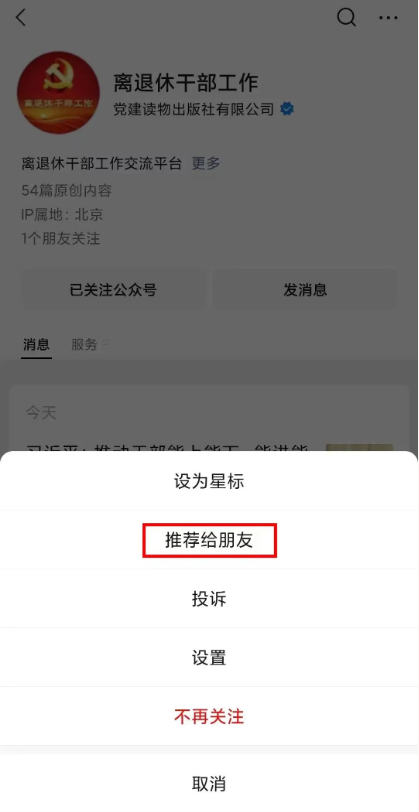Open the 党建读物出版社有限公司 company link
The width and height of the screenshot is (419, 812).
pyautogui.click(x=194, y=109)
